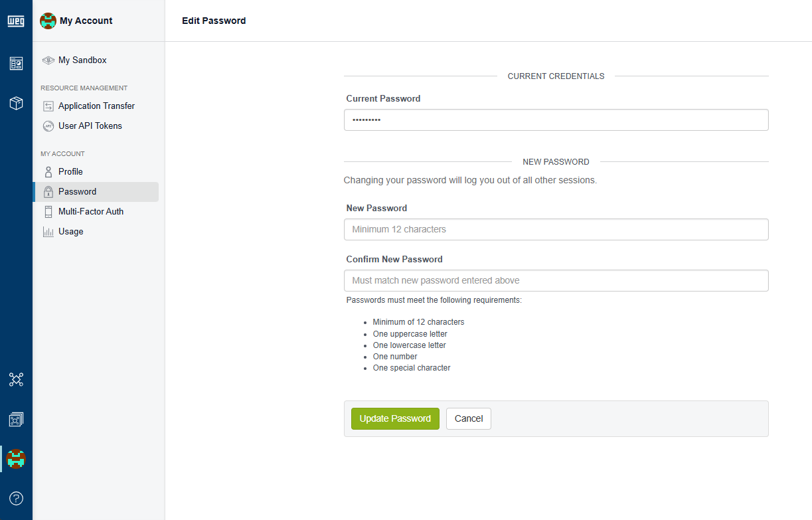Click the WEG logo in the top-left corner

coord(16,21)
